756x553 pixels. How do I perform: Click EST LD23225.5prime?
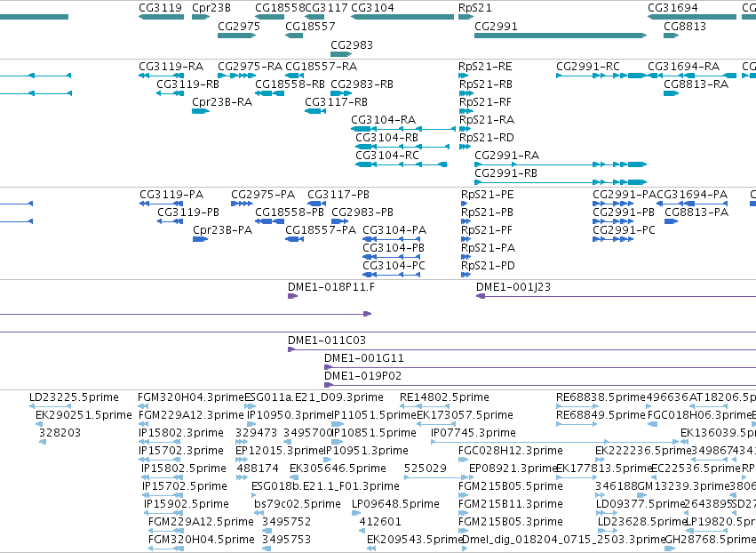coord(50,406)
